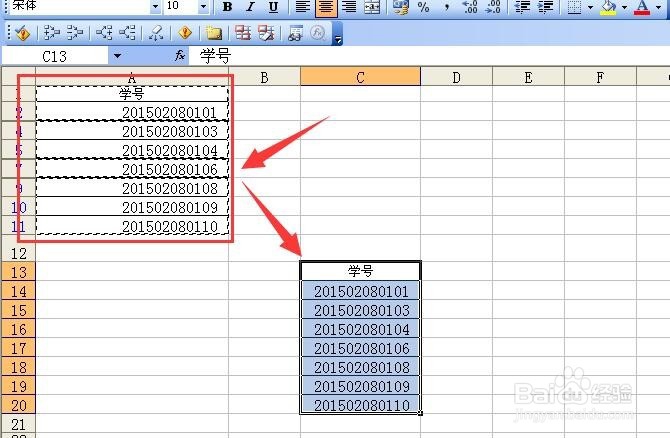Select column F header

point(600,77)
